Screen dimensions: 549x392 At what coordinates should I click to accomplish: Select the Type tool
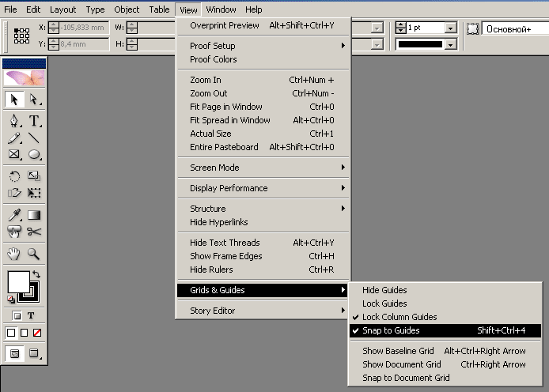click(33, 121)
